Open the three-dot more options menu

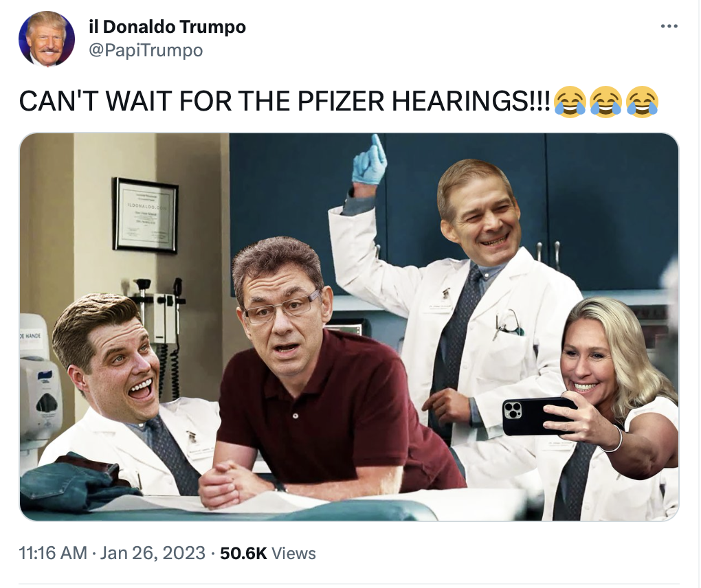click(x=669, y=27)
